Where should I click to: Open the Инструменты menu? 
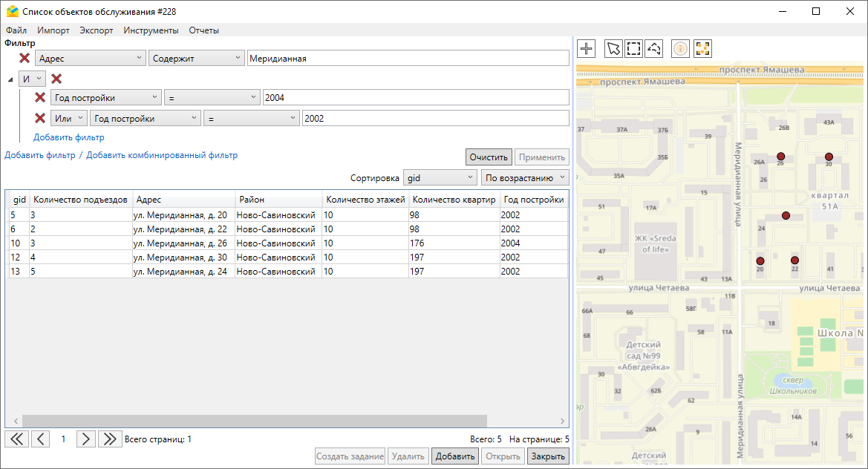coord(151,30)
